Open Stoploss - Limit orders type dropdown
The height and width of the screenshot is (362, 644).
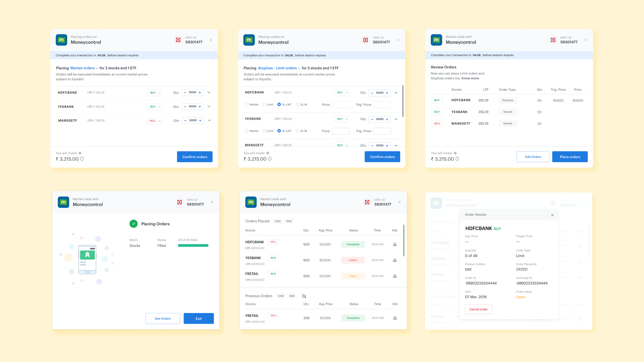coord(279,68)
